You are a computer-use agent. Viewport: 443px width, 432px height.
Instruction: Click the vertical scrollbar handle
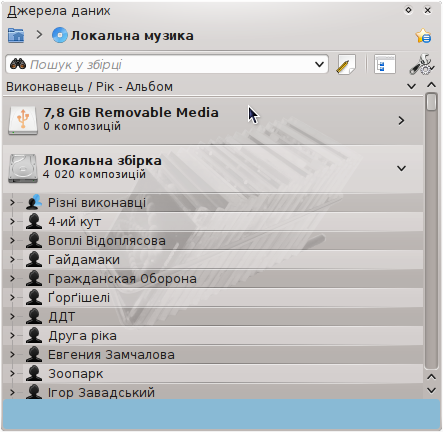(x=431, y=102)
